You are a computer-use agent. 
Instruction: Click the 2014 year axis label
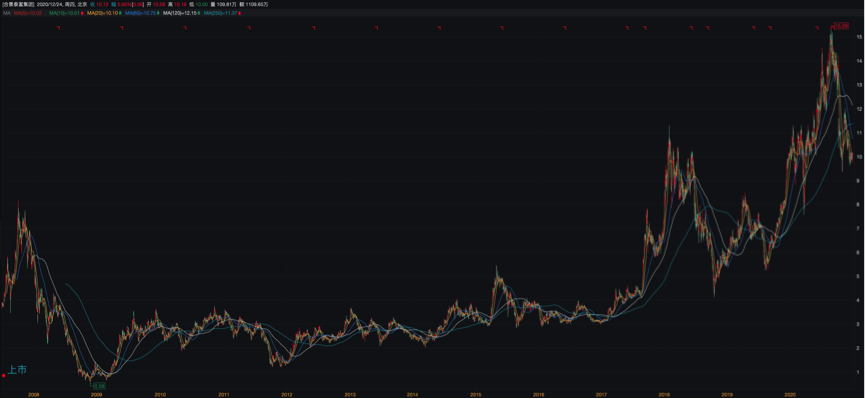(413, 395)
